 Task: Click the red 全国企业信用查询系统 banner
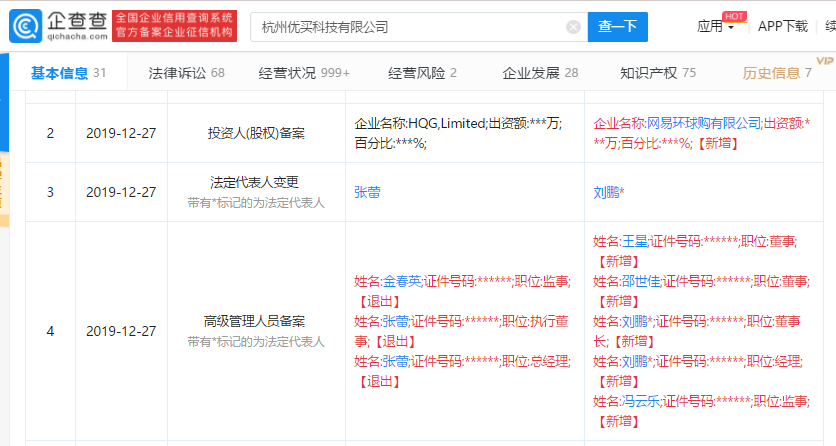pyautogui.click(x=174, y=26)
